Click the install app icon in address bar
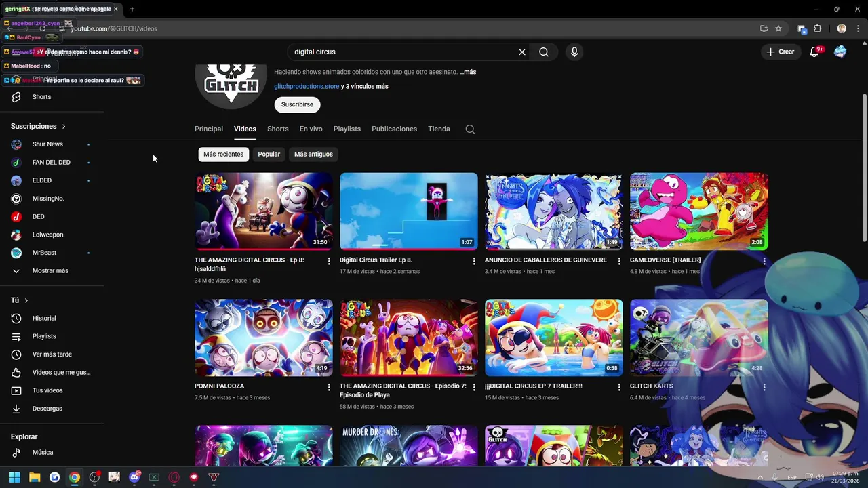Viewport: 868px width, 488px height. pos(764,28)
